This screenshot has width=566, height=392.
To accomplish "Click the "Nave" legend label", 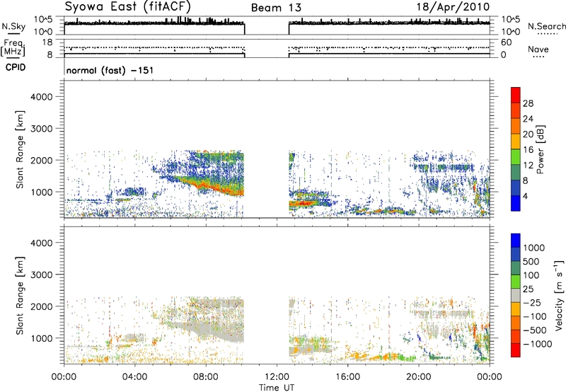I will click(538, 50).
